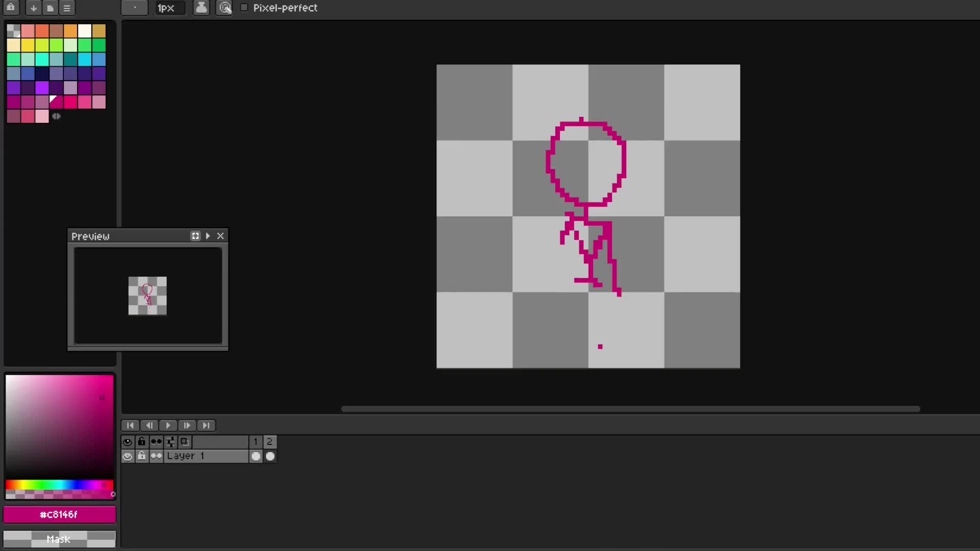Center the Preview window view
980x551 pixels.
pyautogui.click(x=195, y=236)
